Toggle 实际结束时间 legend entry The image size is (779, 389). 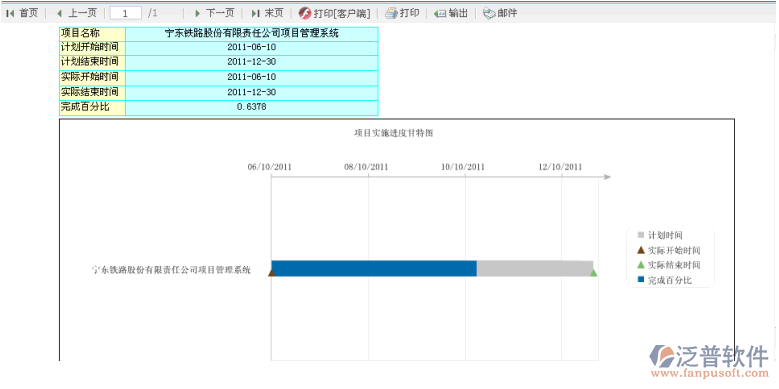pos(669,265)
